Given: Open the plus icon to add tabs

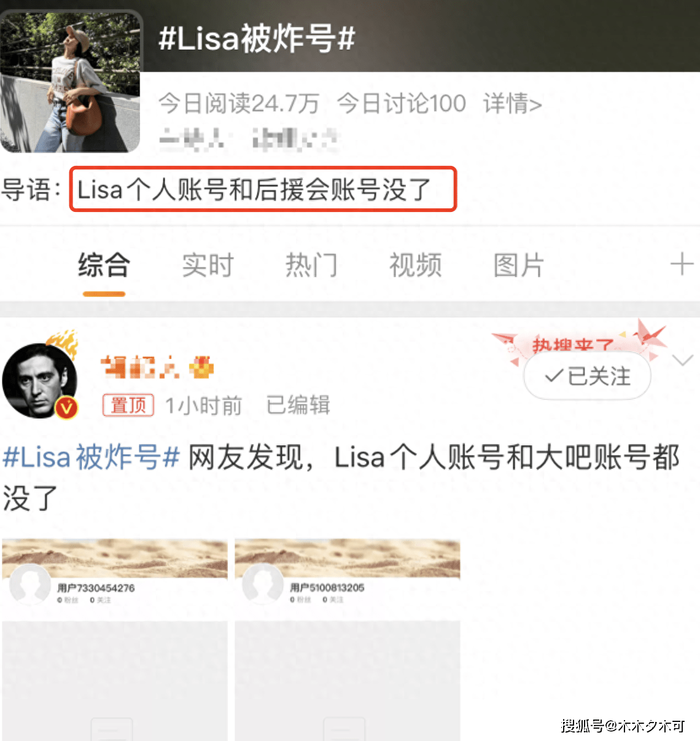Looking at the screenshot, I should (x=682, y=265).
